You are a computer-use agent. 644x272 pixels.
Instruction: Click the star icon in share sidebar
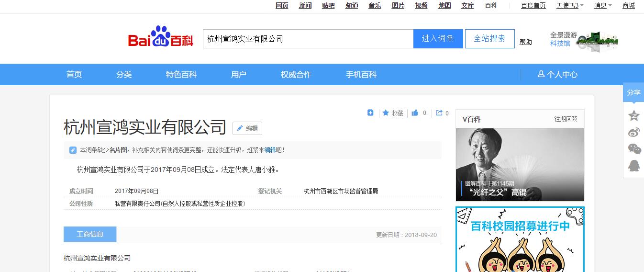[633, 115]
